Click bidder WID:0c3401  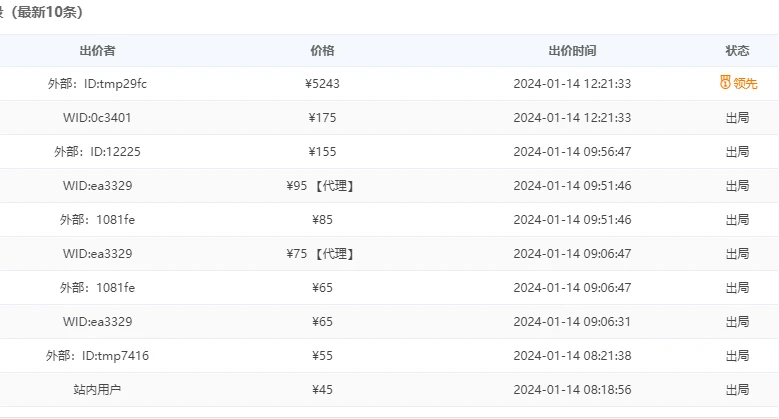click(x=97, y=118)
